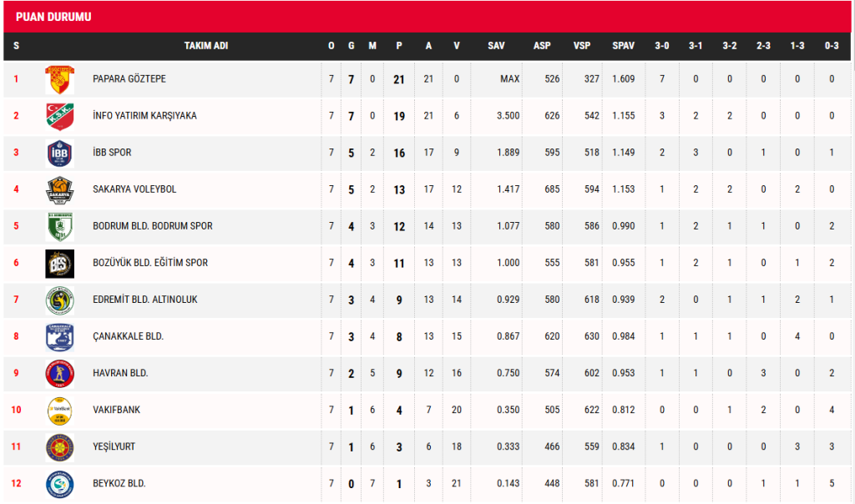The image size is (855, 504).
Task: Select the Vakıfbank yellow logo
Action: 59,411
